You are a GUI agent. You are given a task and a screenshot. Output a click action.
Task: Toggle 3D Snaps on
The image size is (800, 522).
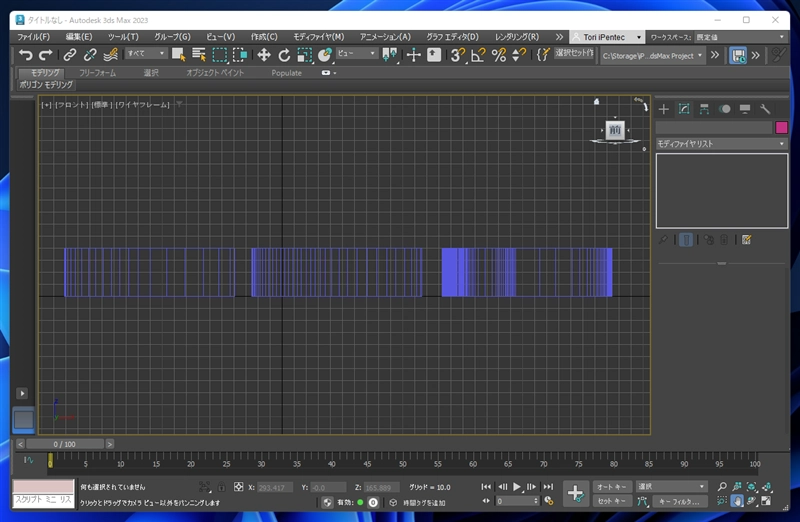point(458,55)
